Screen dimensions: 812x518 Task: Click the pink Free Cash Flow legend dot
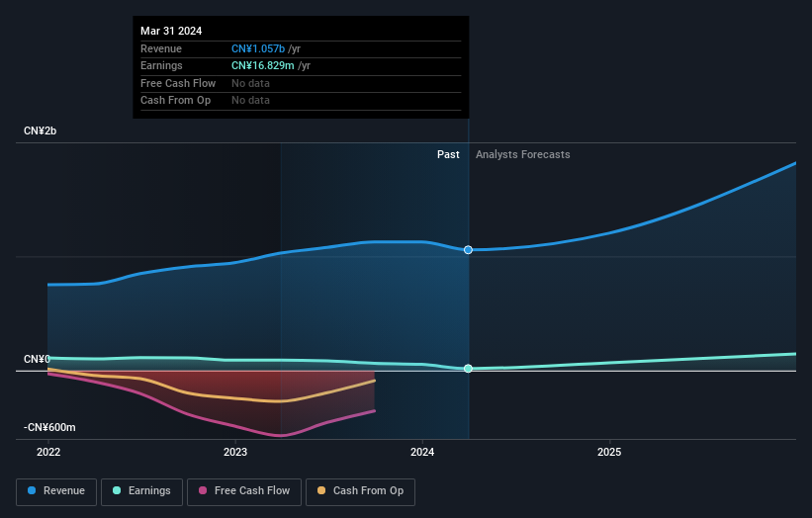[x=203, y=490]
